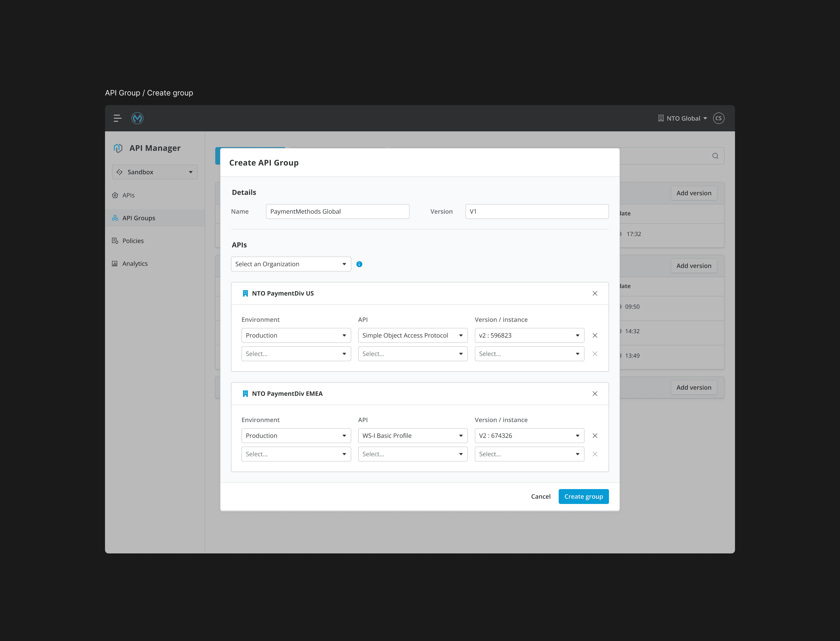Click info icon beside organization selector
The width and height of the screenshot is (840, 641).
click(359, 264)
